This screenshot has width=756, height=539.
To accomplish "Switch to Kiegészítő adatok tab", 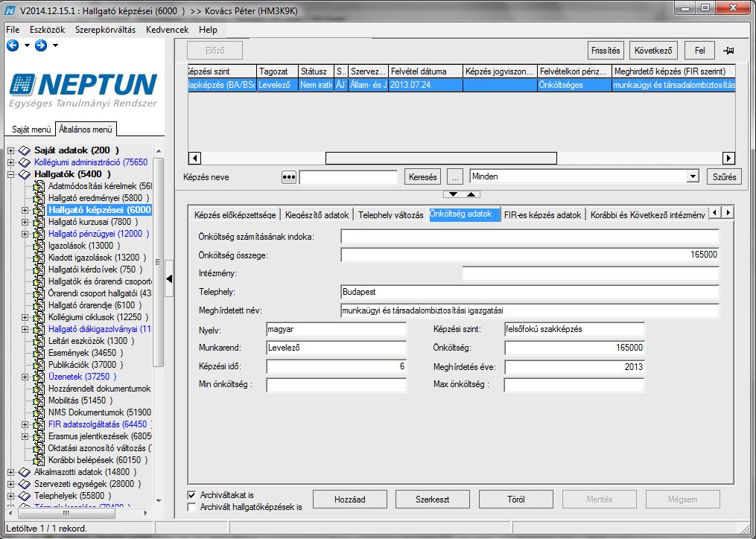I will click(317, 215).
